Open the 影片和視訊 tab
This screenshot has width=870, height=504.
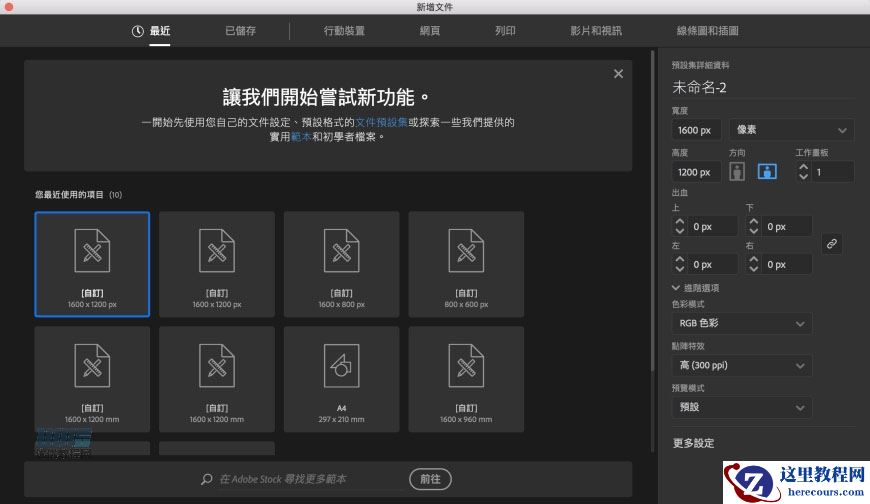(x=596, y=31)
